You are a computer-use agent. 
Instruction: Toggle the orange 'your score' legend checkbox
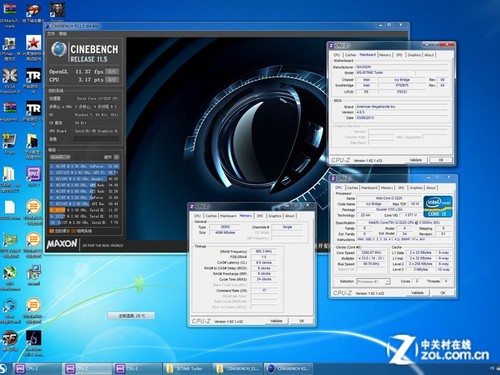coord(51,231)
